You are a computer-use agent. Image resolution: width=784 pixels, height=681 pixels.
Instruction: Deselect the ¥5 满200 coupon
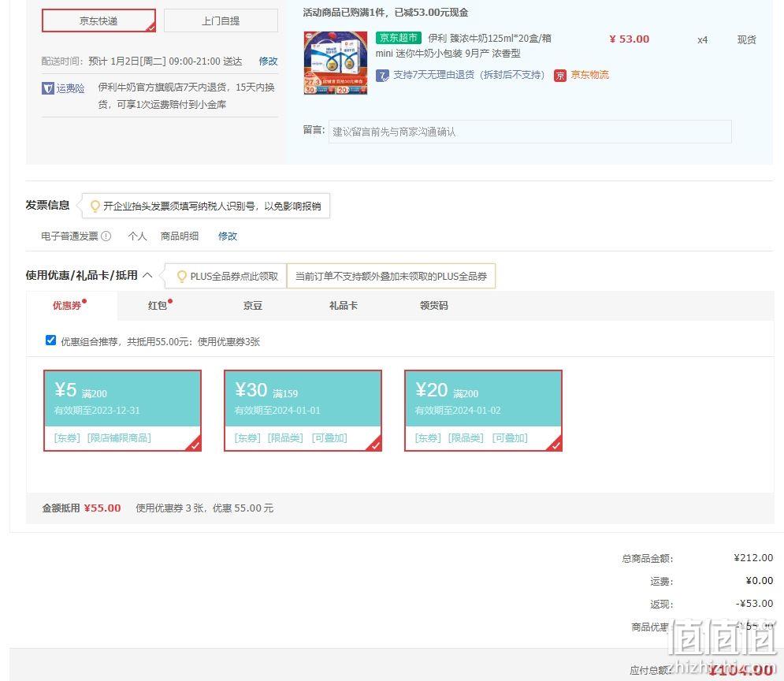[x=122, y=411]
